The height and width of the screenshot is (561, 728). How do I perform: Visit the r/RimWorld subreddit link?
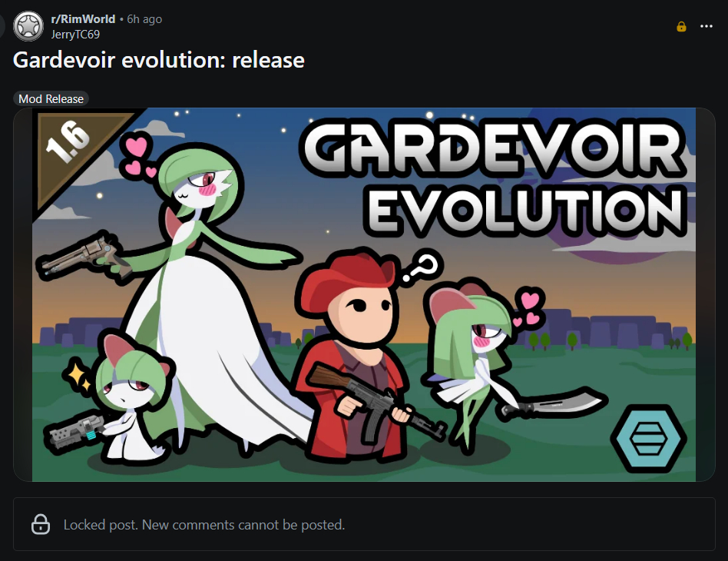click(x=83, y=19)
